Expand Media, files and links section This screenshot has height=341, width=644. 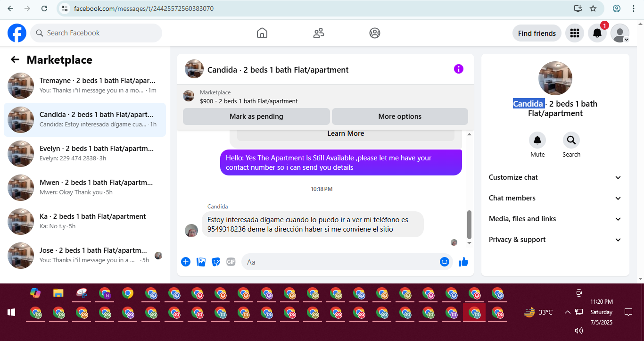pyautogui.click(x=555, y=219)
